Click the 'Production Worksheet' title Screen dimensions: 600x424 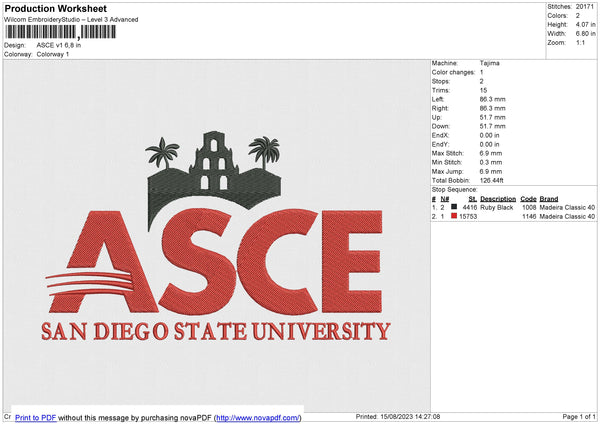tap(55, 8)
